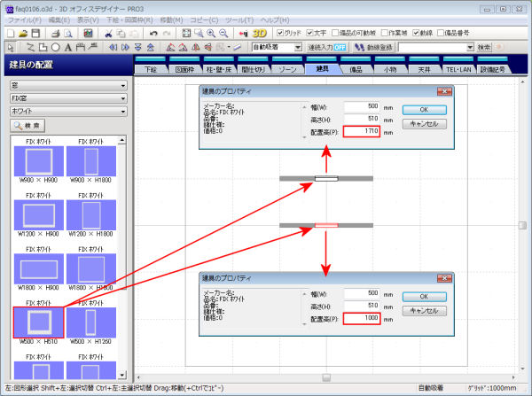Click the 3D view button in toolbar
Image resolution: width=532 pixels, height=396 pixels.
256,33
